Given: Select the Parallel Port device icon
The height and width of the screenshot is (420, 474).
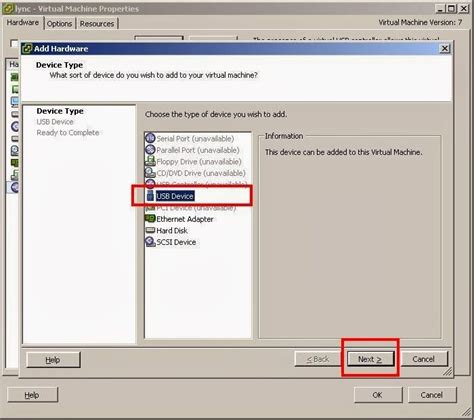Looking at the screenshot, I should (x=150, y=150).
